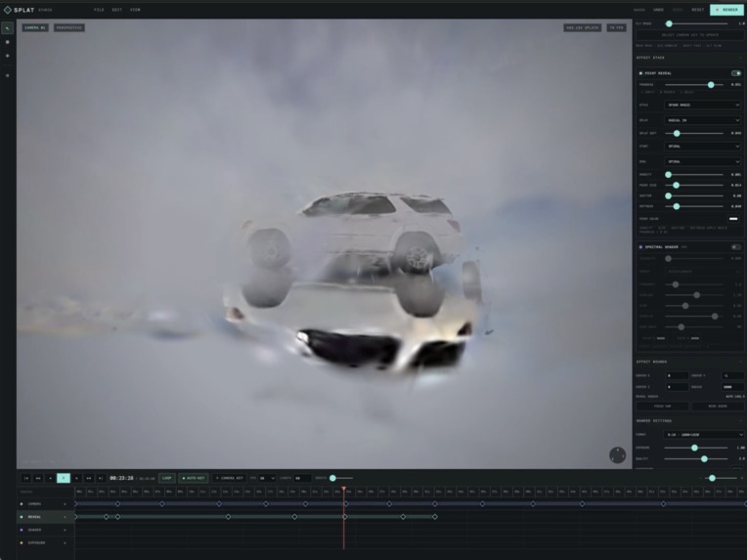Open the File menu
This screenshot has height=560, width=747.
99,10
